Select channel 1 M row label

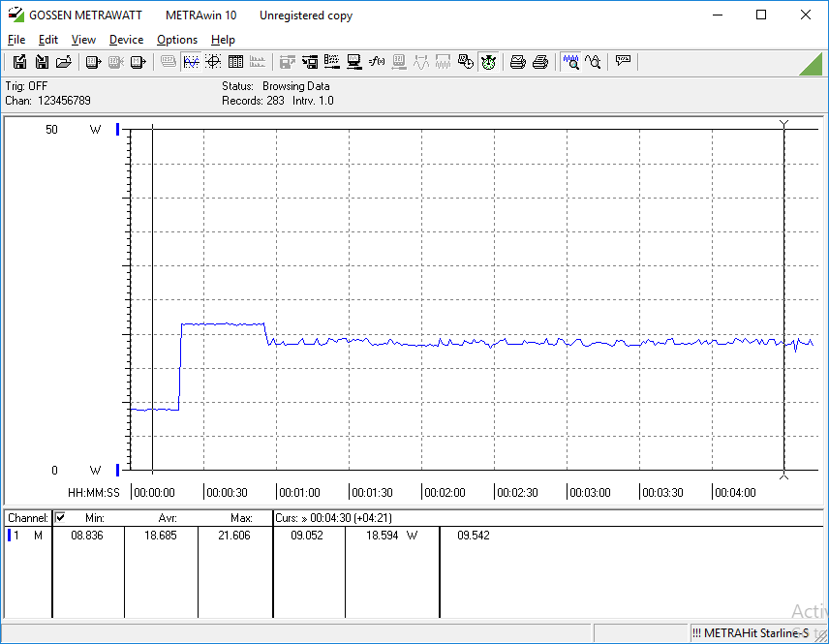[27, 536]
